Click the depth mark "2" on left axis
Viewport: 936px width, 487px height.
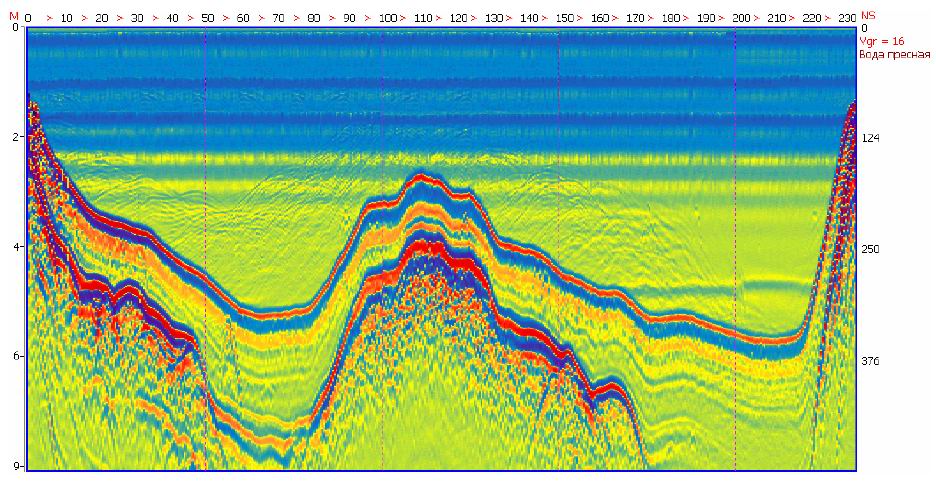pyautogui.click(x=18, y=137)
